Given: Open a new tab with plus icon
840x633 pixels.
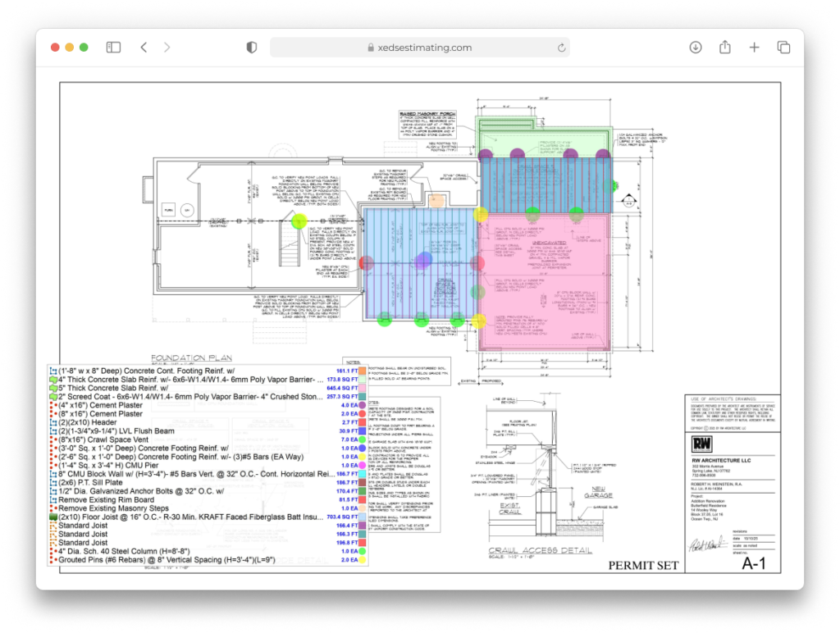Looking at the screenshot, I should point(755,48).
